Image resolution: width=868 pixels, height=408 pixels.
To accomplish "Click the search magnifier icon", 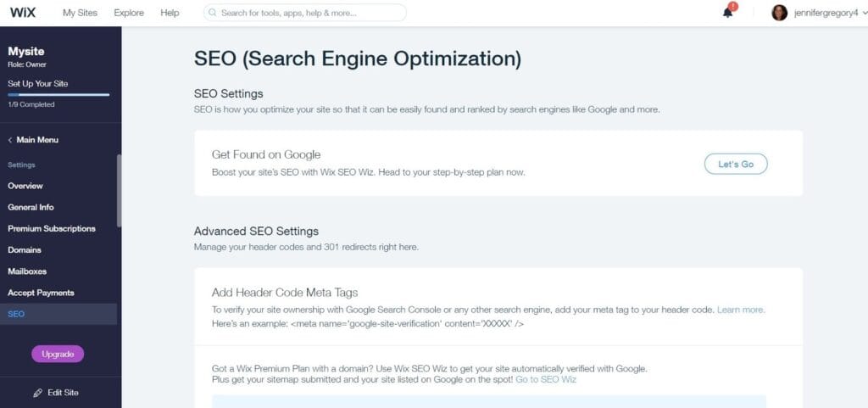I will [212, 13].
